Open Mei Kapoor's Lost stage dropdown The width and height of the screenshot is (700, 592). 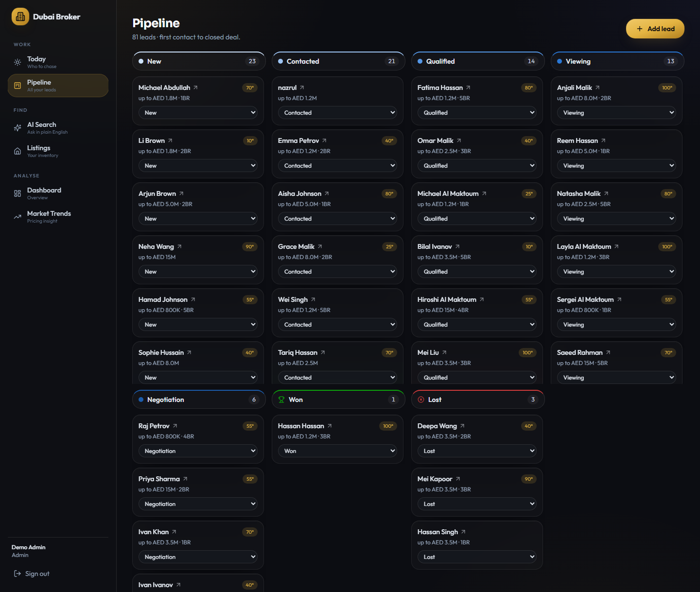click(477, 504)
